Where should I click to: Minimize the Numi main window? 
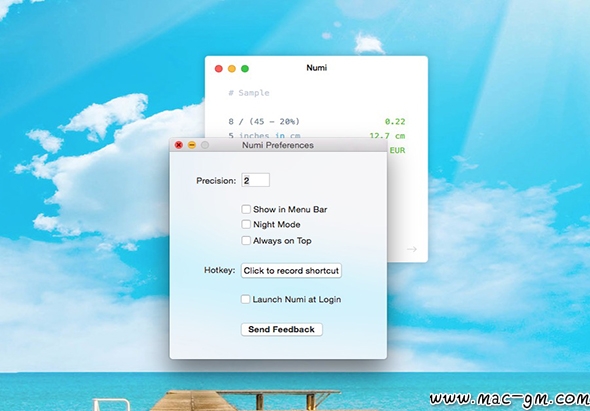(x=232, y=68)
